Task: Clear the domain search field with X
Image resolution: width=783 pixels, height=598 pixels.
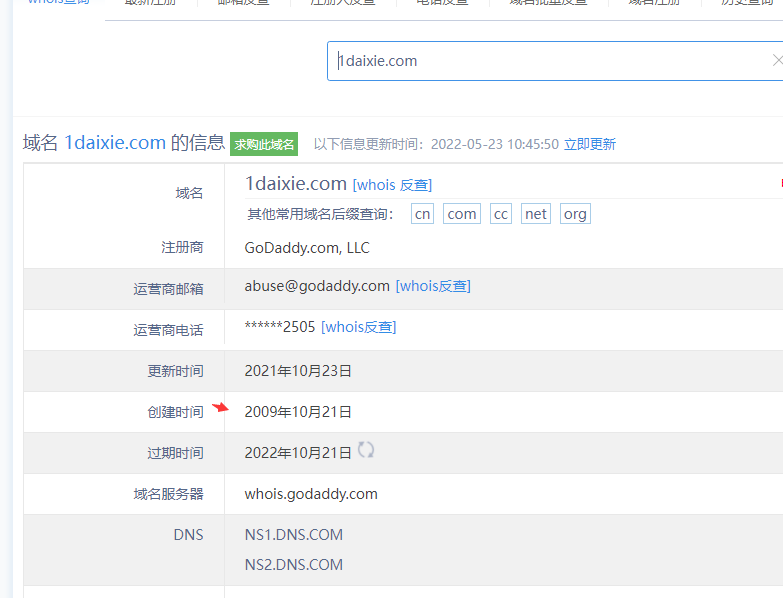Action: (x=778, y=60)
